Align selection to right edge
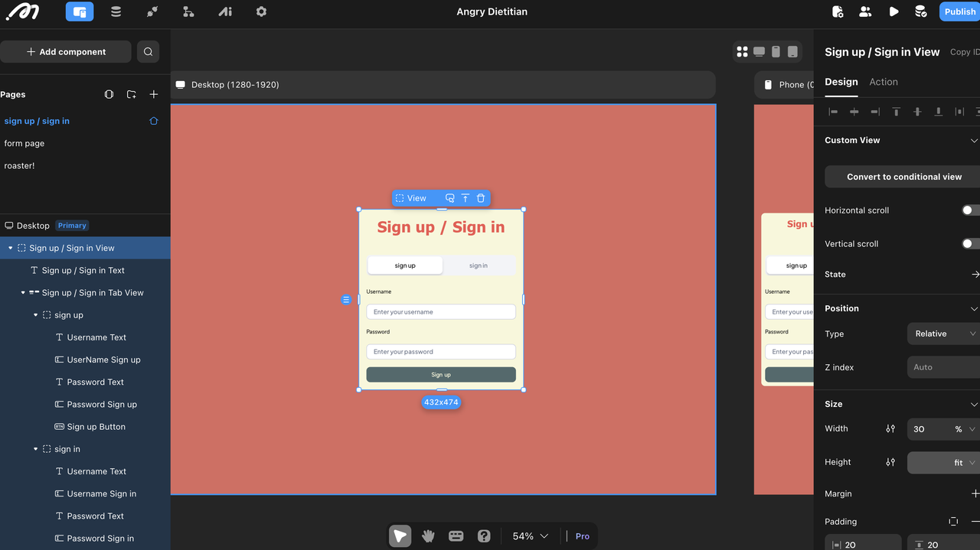Viewport: 980px width, 550px height. click(875, 112)
